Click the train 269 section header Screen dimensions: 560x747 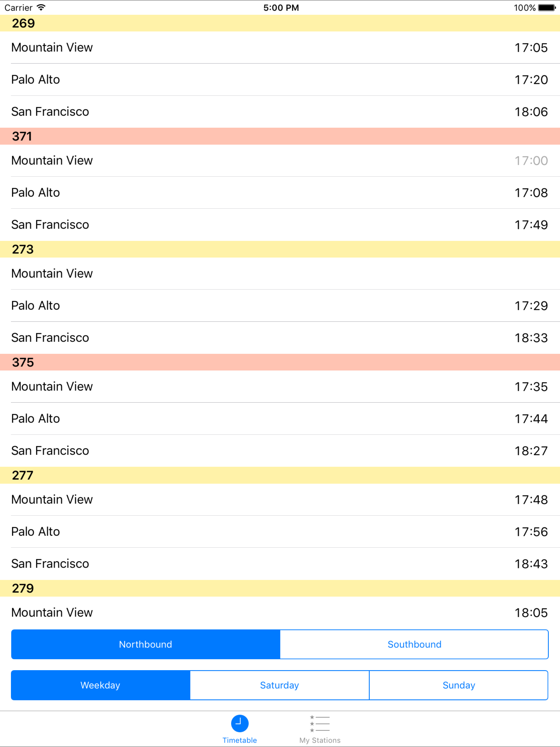point(280,23)
